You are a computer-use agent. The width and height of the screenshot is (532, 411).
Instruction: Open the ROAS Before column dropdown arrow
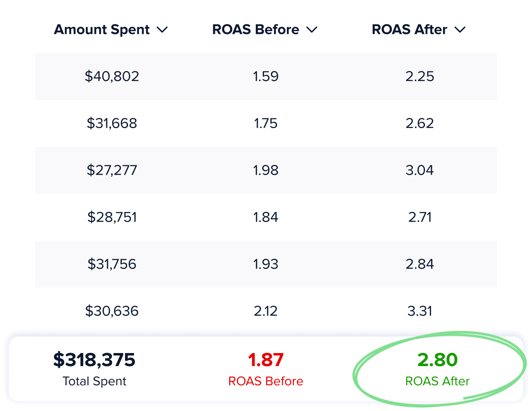pyautogui.click(x=312, y=30)
